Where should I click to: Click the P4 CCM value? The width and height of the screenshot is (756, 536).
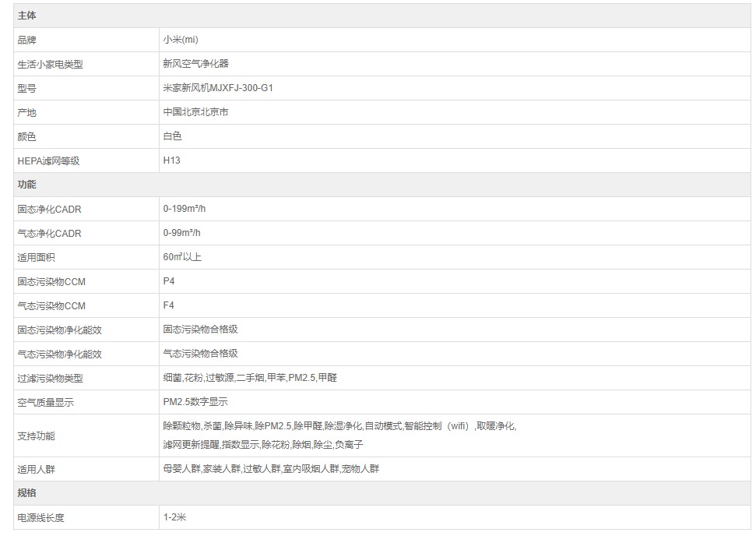click(169, 281)
